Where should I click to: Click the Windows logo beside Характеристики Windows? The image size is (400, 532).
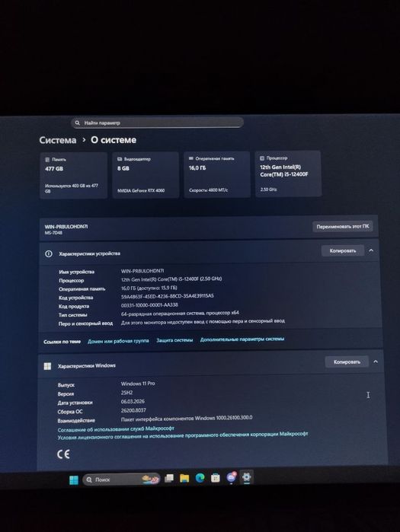pyautogui.click(x=47, y=366)
